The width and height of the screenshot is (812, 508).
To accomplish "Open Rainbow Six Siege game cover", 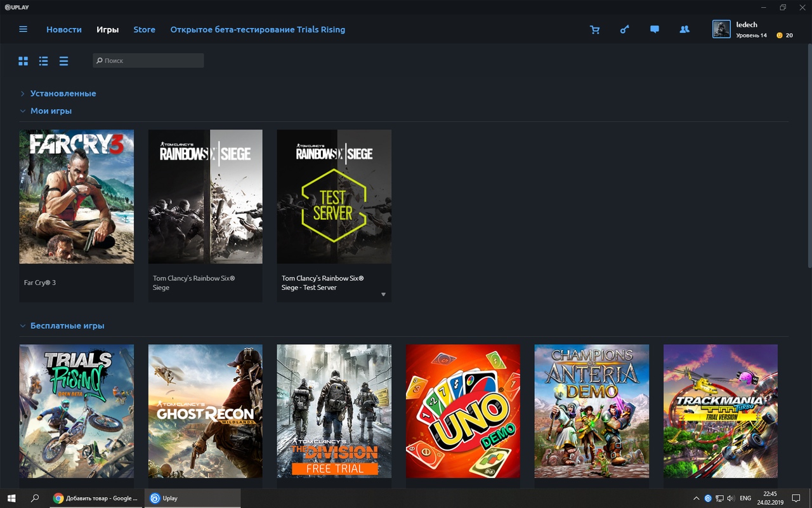I will (x=206, y=197).
